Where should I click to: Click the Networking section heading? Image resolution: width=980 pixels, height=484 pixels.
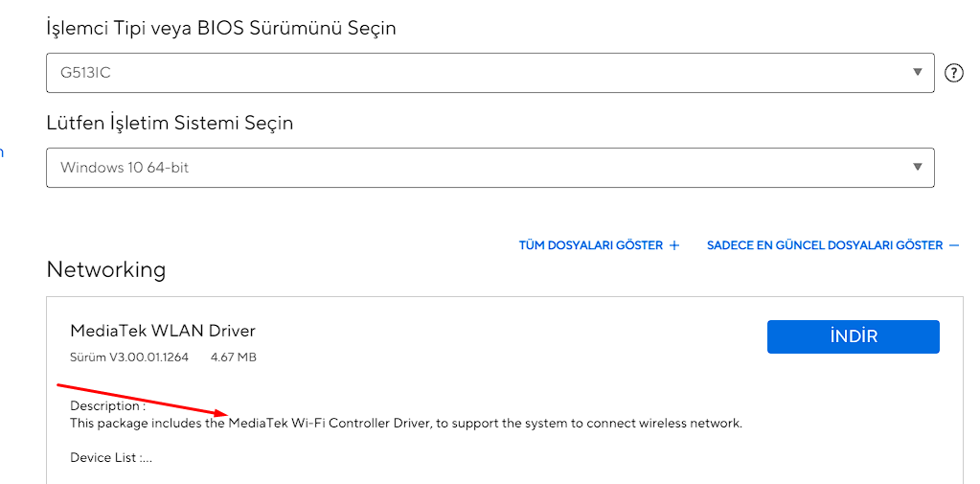[106, 269]
